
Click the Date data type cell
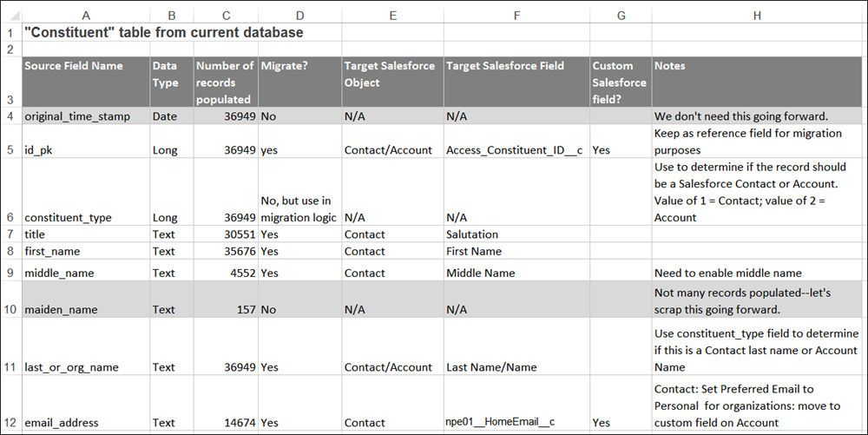point(172,116)
